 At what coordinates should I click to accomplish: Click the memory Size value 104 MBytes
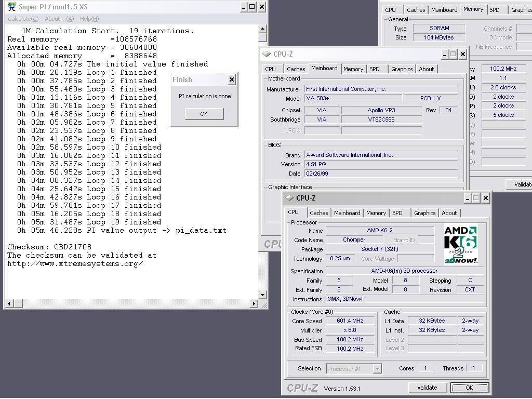[439, 37]
